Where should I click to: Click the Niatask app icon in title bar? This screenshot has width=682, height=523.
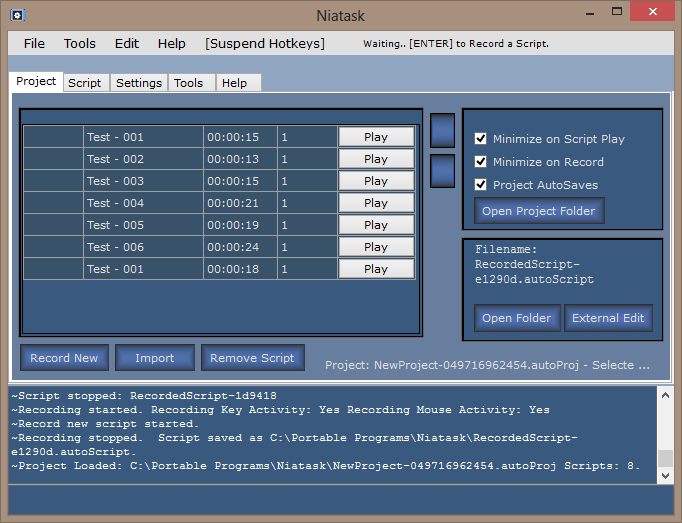(18, 14)
